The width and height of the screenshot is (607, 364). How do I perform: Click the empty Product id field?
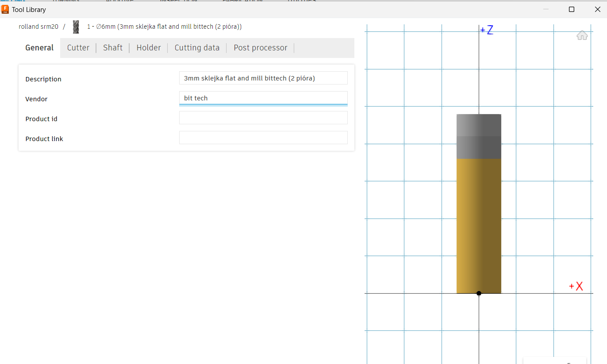point(263,118)
